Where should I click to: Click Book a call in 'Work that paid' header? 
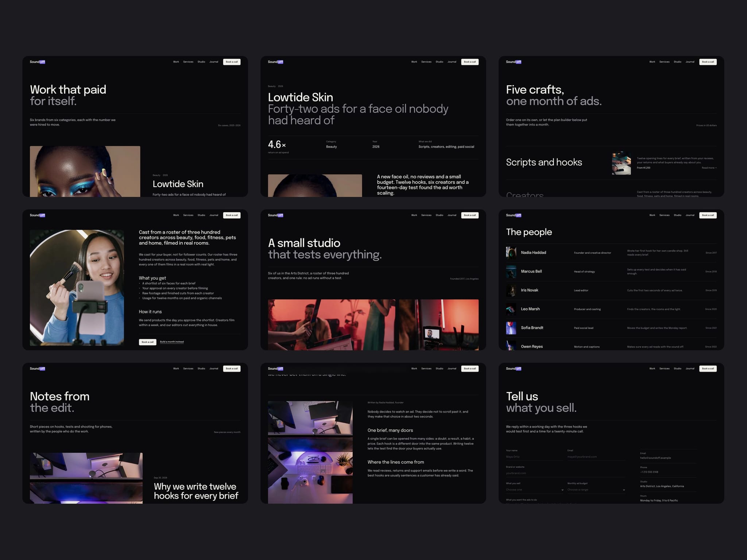232,62
